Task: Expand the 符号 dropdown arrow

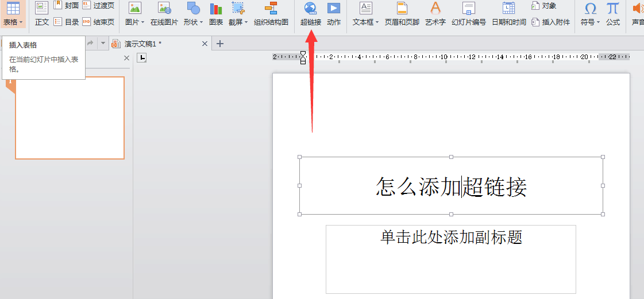Action: point(598,22)
